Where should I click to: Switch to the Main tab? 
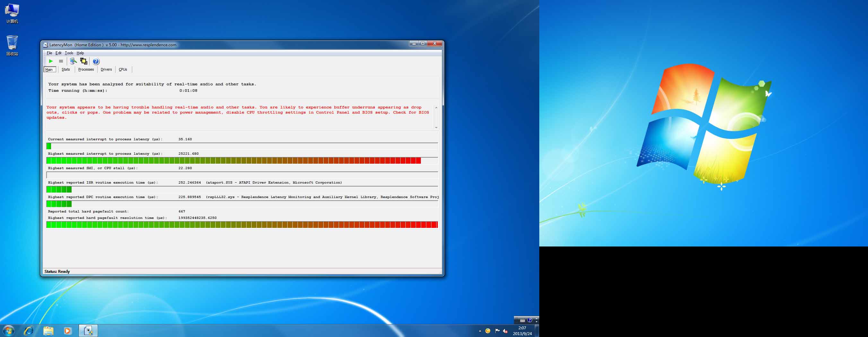(x=49, y=69)
